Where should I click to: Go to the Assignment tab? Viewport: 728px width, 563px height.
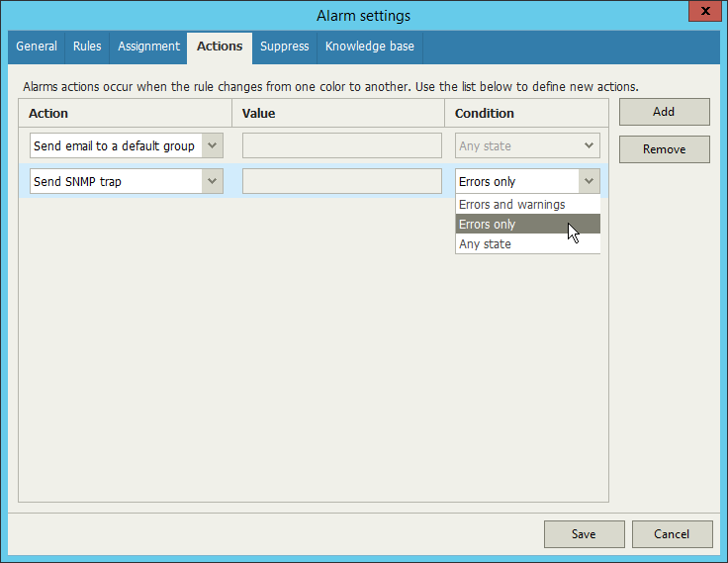(148, 47)
